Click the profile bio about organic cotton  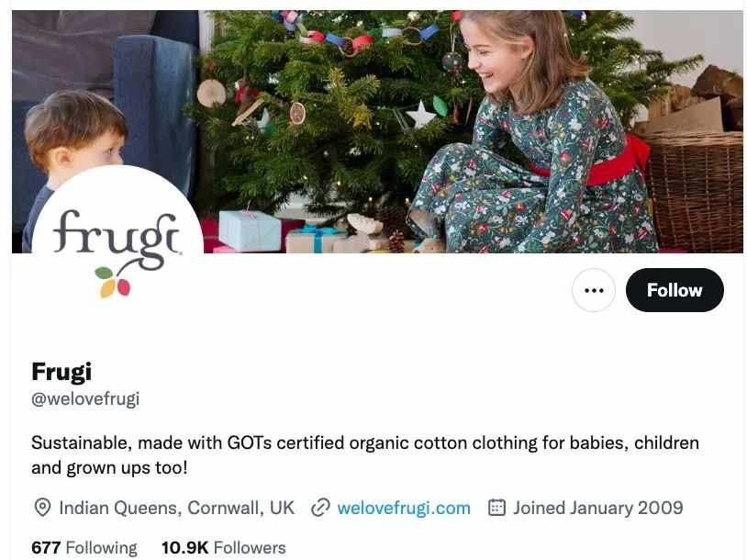(x=365, y=455)
